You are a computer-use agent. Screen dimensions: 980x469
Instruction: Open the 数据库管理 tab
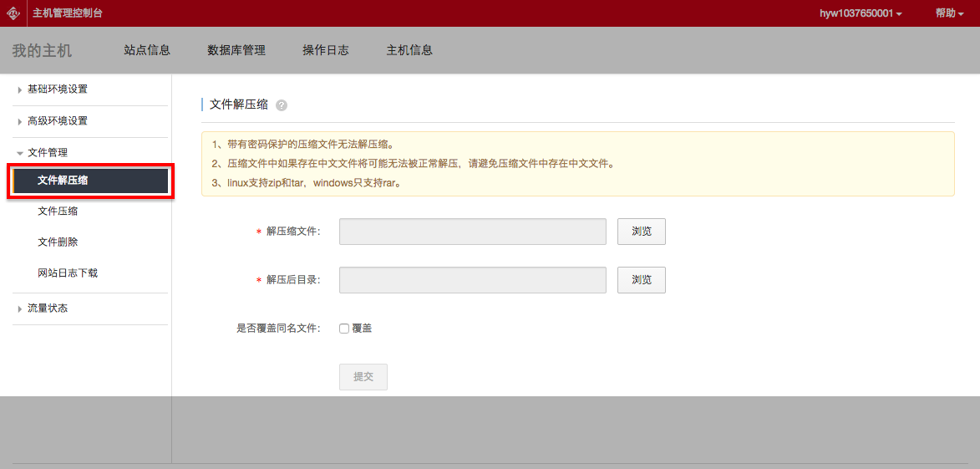coord(236,50)
